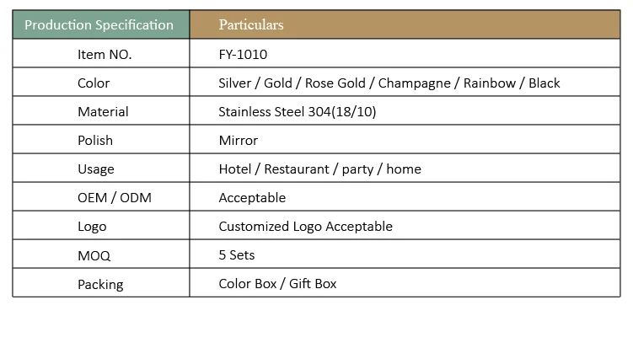This screenshot has width=633, height=364.
Task: Select the Color label cell
Action: pos(94,83)
